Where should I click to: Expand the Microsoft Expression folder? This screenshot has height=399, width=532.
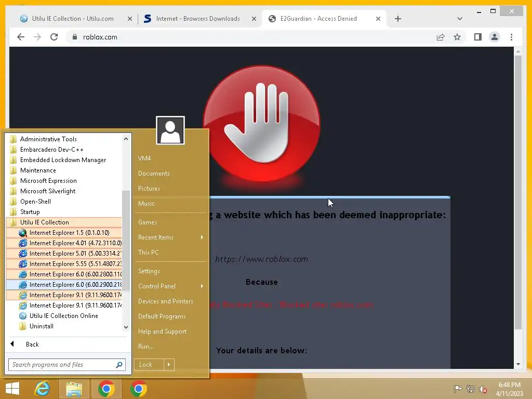tap(64, 181)
